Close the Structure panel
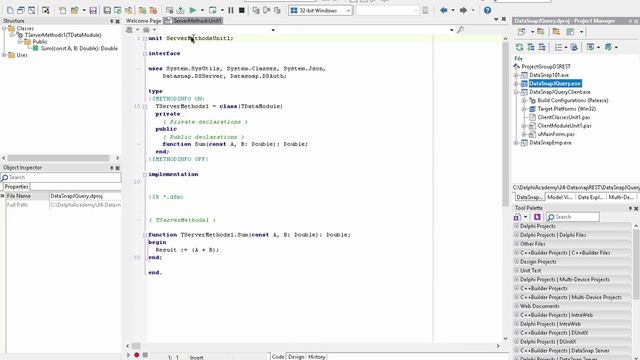 pos(118,21)
